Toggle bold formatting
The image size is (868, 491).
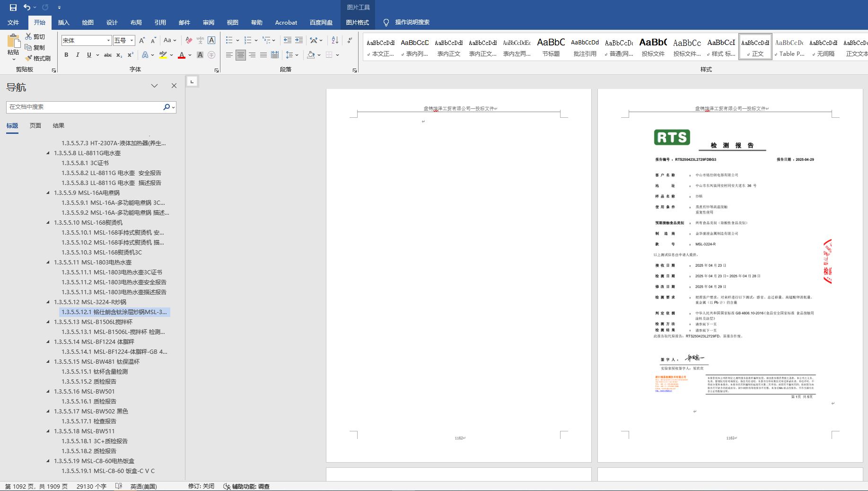click(x=66, y=55)
